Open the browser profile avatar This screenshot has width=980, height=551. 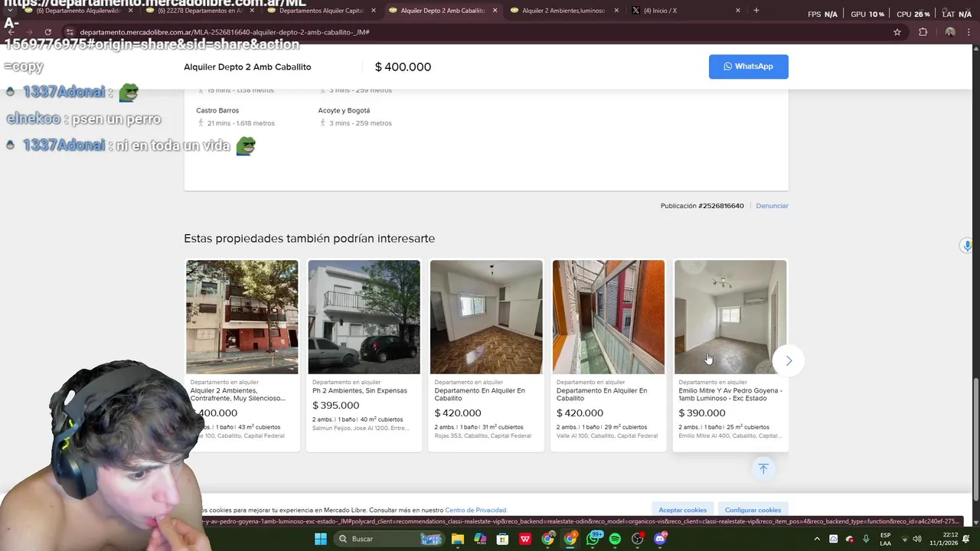point(950,32)
